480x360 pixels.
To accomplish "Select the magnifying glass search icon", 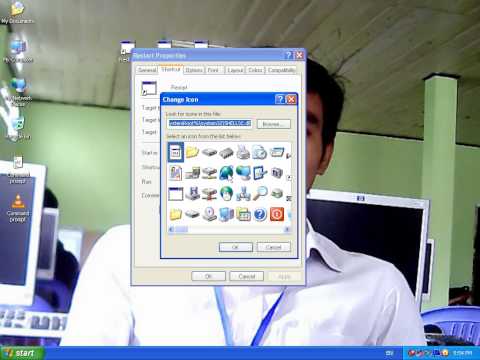I will coord(260,193).
